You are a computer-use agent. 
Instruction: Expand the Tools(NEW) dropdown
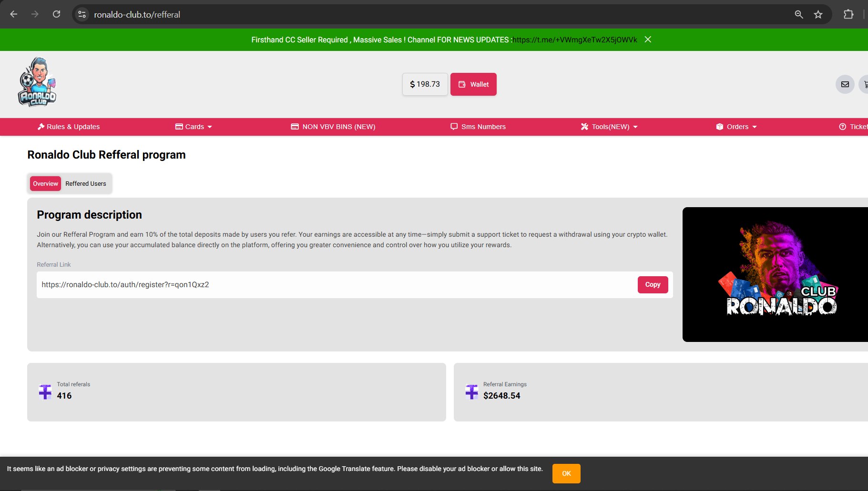pyautogui.click(x=609, y=127)
